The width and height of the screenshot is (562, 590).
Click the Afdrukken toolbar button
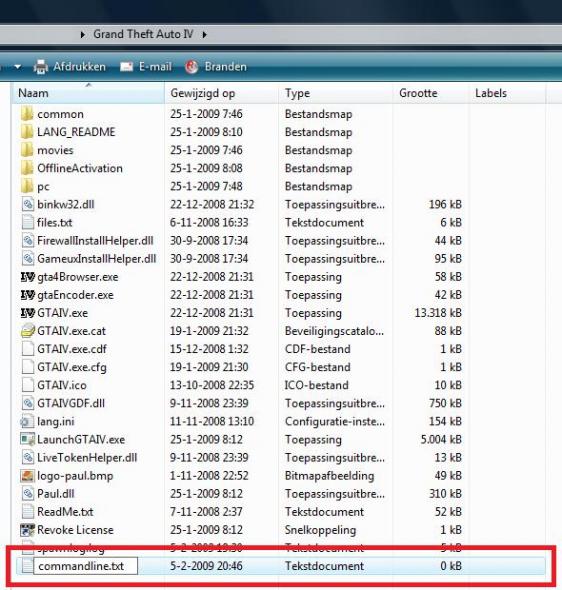[x=70, y=67]
